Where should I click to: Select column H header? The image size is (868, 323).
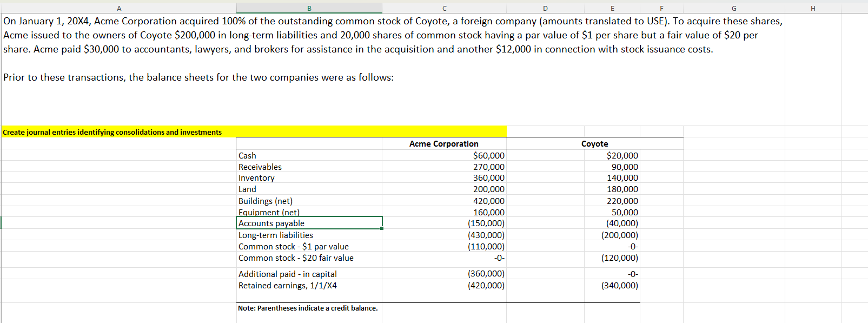(x=813, y=8)
